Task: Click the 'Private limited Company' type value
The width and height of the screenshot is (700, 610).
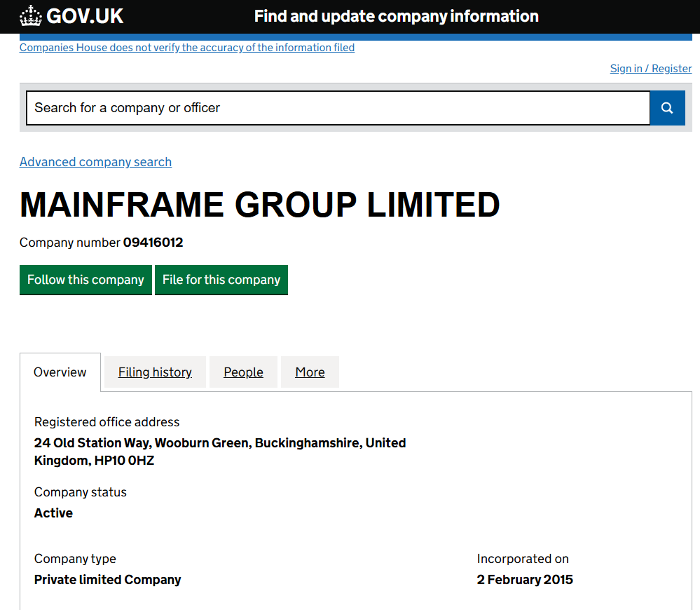Action: coord(108,580)
